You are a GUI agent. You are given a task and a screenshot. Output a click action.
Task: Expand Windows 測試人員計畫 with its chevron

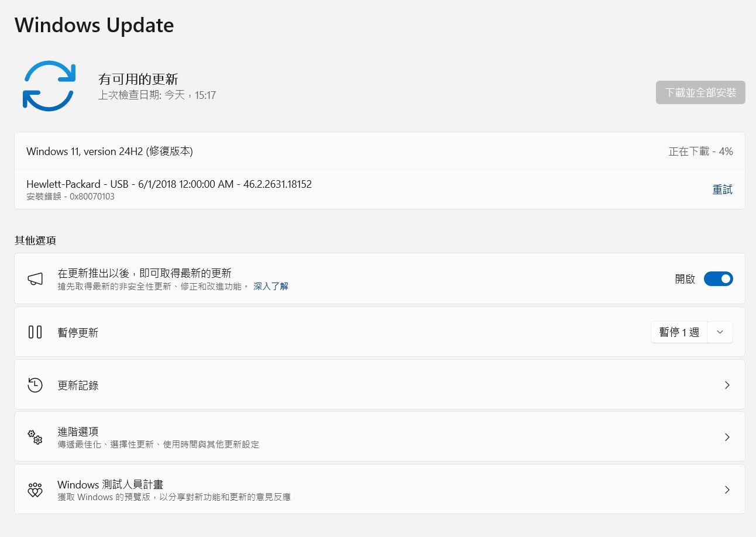pyautogui.click(x=727, y=490)
